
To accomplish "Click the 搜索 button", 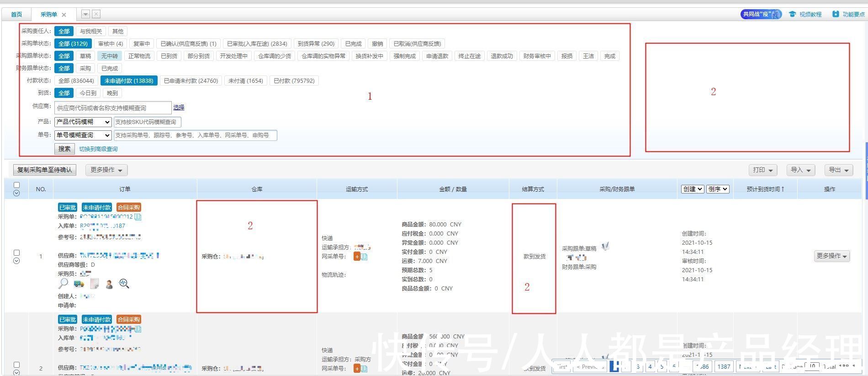I will pos(64,149).
